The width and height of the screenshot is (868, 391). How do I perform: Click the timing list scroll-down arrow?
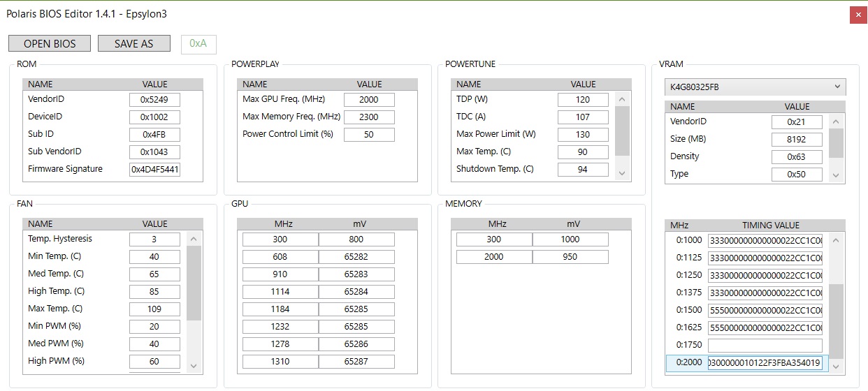click(837, 367)
